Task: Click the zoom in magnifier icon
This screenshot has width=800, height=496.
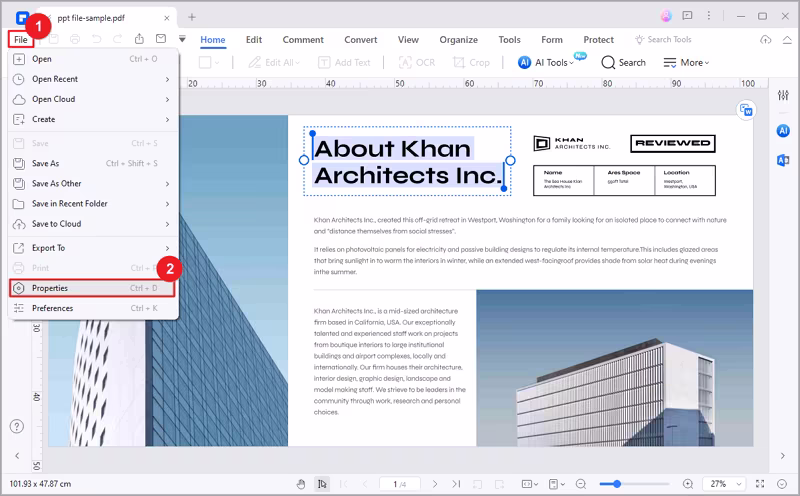Action: point(687,484)
